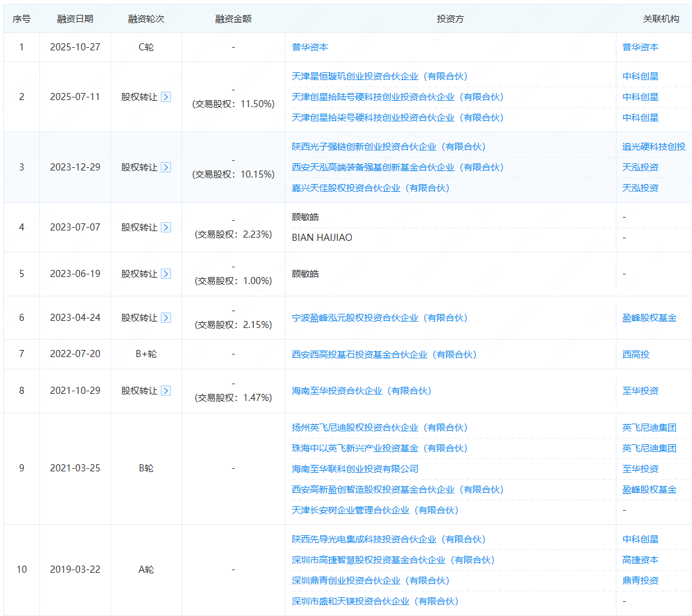Open 扬州英飞尼迪股权投资合伙企业 link
Image resolution: width=692 pixels, height=616 pixels.
coord(379,427)
